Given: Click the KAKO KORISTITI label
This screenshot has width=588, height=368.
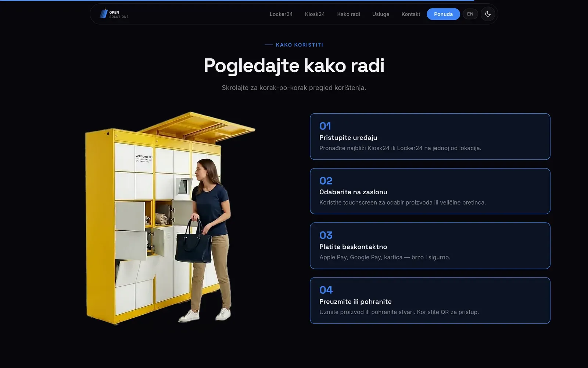Looking at the screenshot, I should click(300, 45).
